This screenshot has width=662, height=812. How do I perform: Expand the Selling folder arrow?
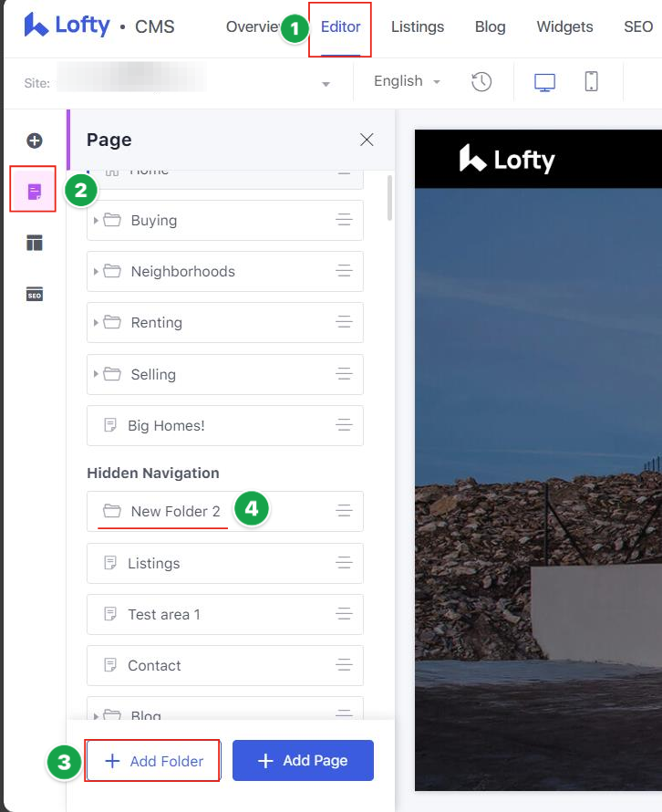[96, 374]
